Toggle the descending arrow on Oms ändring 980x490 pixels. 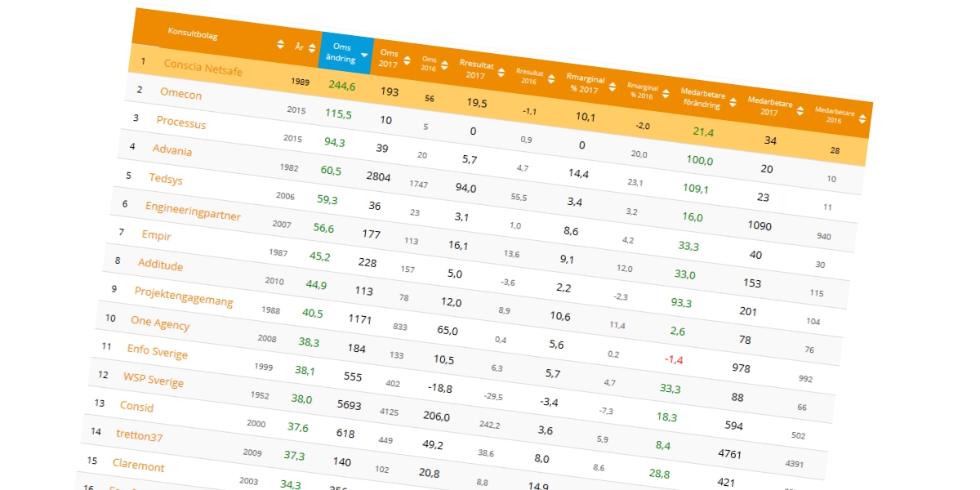point(364,56)
